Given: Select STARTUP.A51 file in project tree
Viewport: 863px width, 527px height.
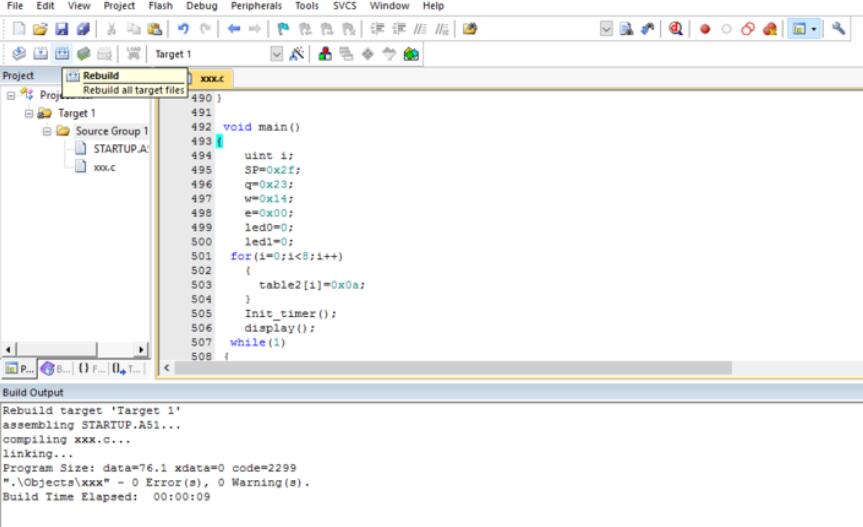Looking at the screenshot, I should pos(120,149).
